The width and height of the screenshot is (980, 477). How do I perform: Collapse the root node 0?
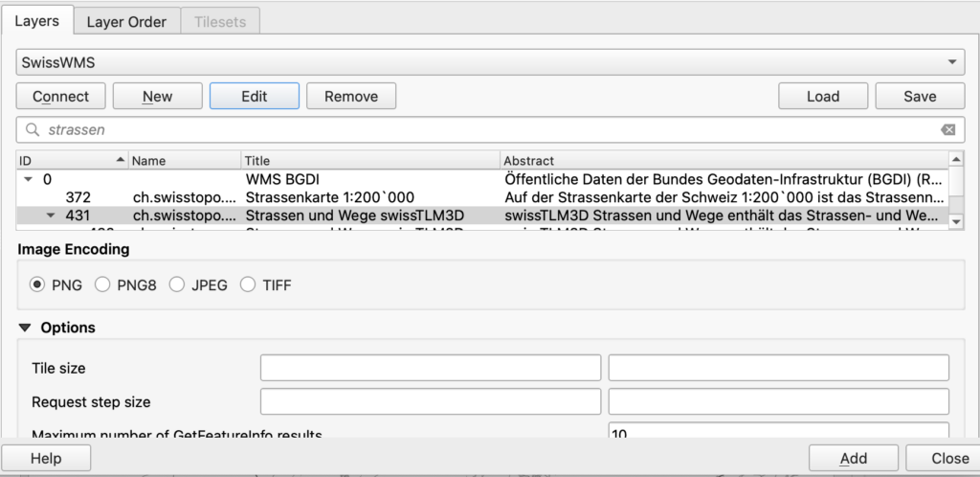[x=27, y=179]
